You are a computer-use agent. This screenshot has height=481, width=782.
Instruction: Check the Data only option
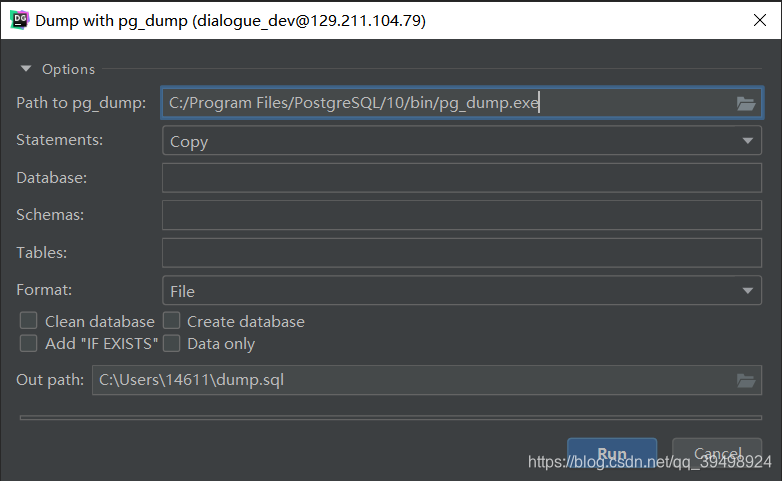(x=172, y=343)
